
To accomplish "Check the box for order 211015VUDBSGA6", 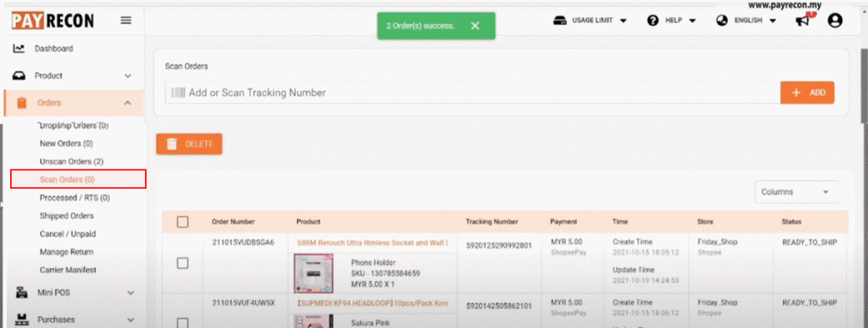I will click(x=183, y=264).
